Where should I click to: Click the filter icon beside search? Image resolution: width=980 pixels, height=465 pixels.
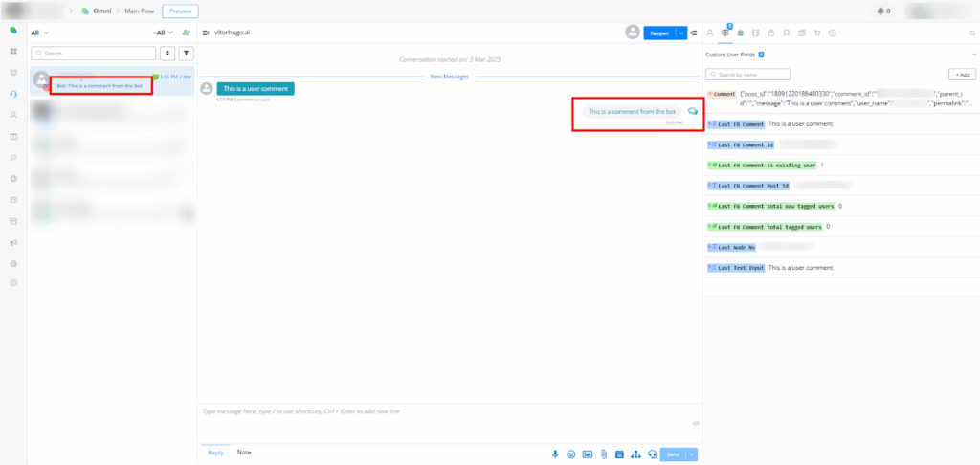(x=186, y=54)
